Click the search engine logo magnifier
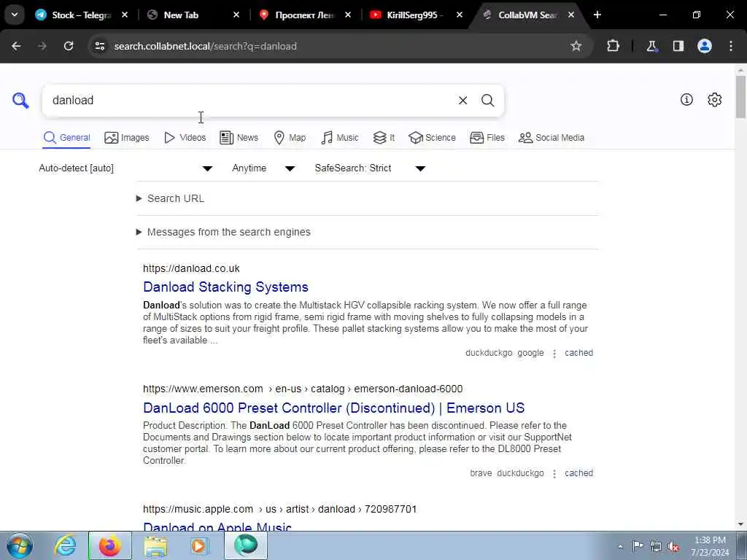 coord(20,101)
